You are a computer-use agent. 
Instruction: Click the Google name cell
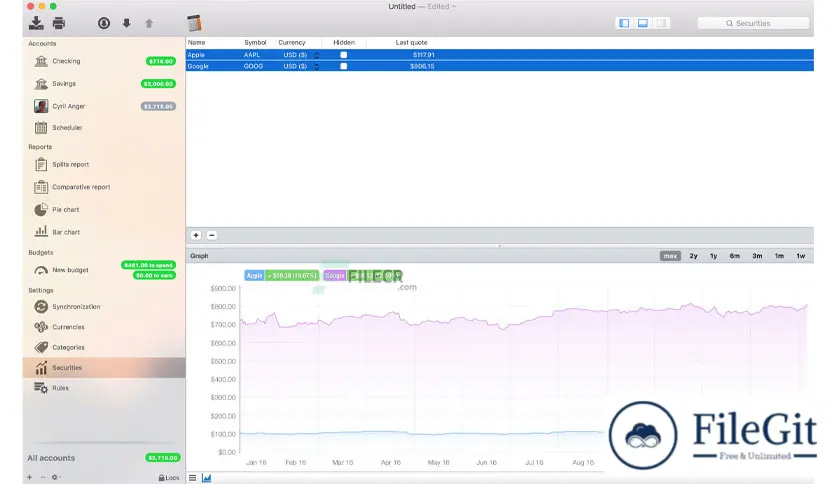pyautogui.click(x=198, y=66)
